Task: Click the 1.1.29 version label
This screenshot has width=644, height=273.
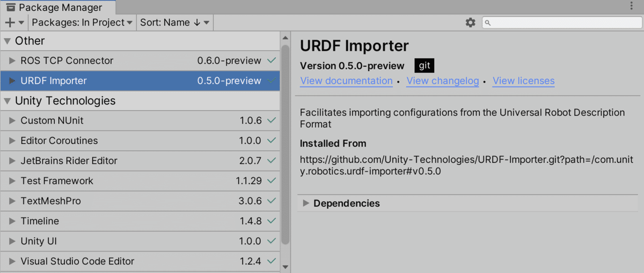Action: click(248, 181)
